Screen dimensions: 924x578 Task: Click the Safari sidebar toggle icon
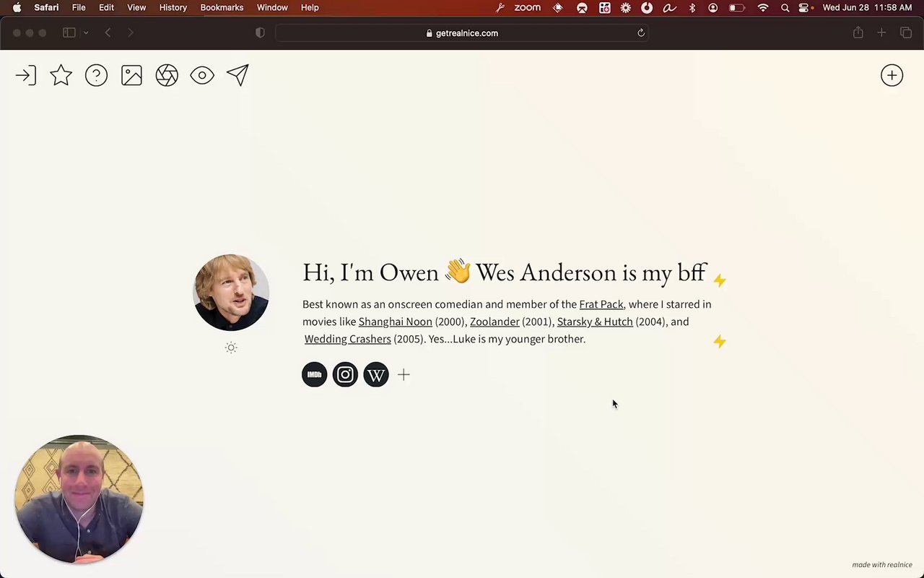tap(69, 33)
